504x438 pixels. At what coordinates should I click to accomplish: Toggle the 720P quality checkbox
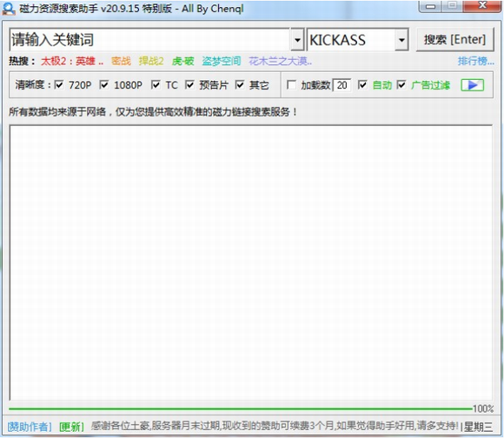tap(59, 85)
